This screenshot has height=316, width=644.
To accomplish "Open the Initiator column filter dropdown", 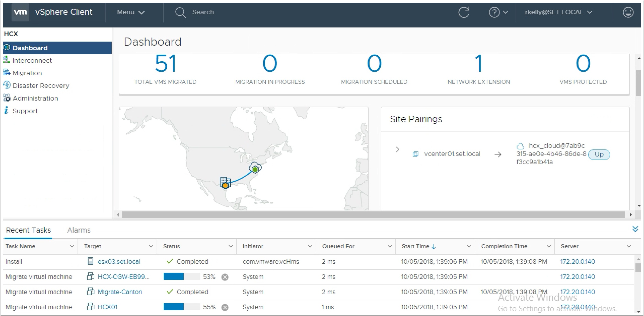I will point(310,246).
